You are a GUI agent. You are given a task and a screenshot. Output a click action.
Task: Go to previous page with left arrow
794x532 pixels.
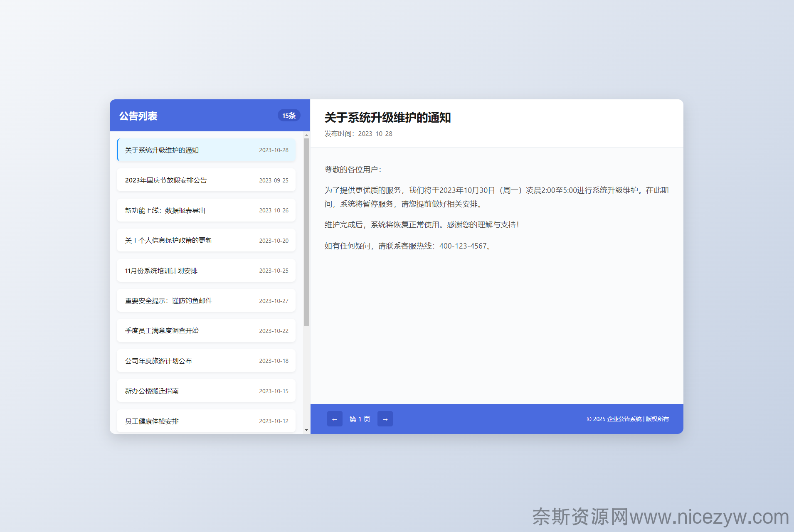coord(335,419)
